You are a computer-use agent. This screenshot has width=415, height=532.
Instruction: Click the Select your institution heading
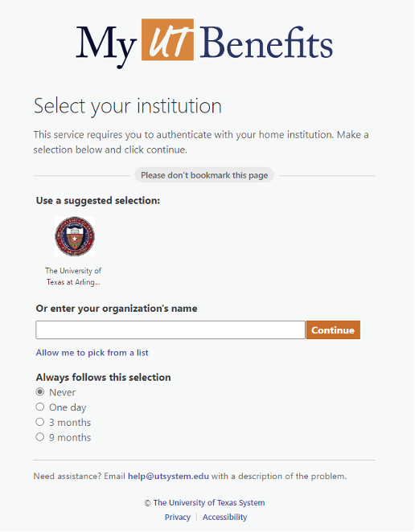click(x=128, y=106)
